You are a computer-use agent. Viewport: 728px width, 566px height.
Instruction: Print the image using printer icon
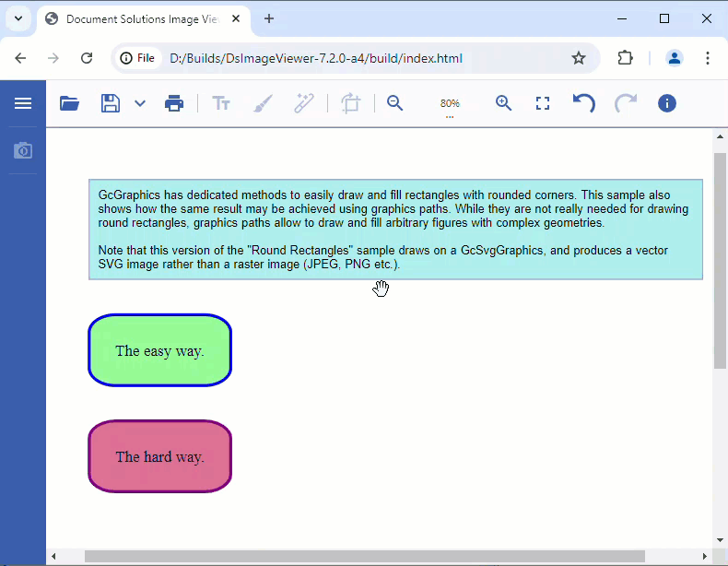pyautogui.click(x=174, y=103)
